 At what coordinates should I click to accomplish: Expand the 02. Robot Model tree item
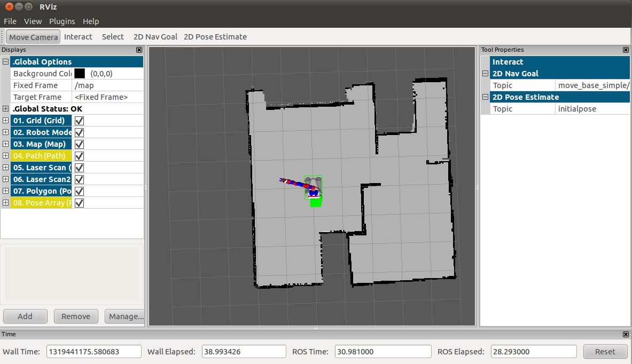[x=5, y=132]
